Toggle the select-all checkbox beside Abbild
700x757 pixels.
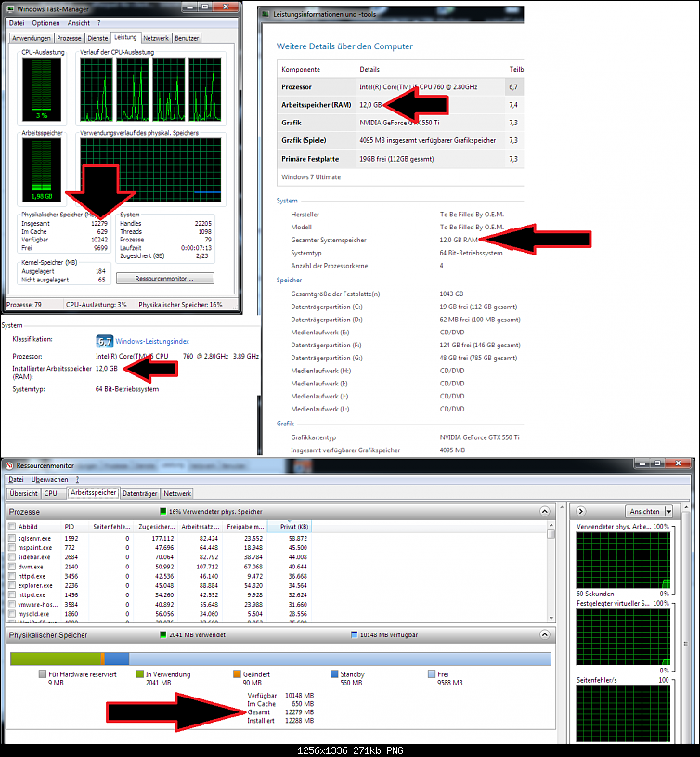tap(12, 527)
